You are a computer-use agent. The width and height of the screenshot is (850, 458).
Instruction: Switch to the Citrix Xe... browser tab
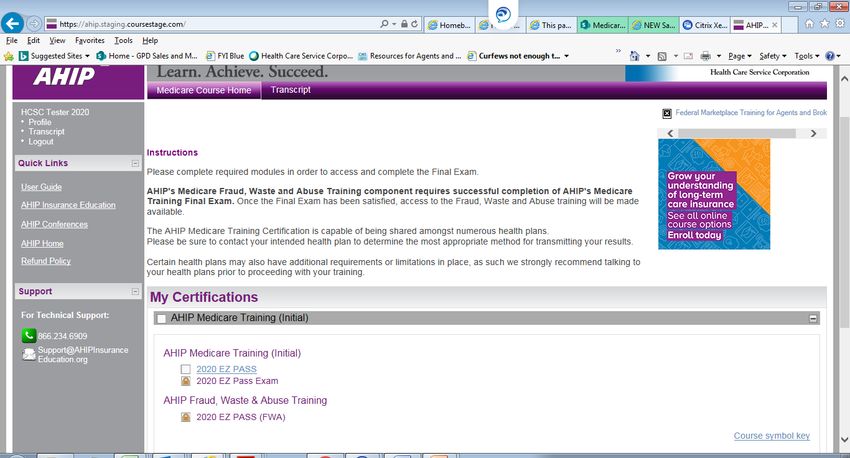pos(705,25)
